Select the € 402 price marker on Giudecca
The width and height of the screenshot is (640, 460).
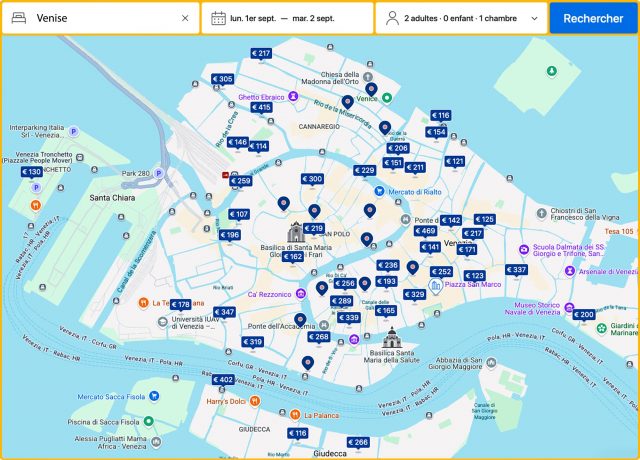[x=223, y=380]
